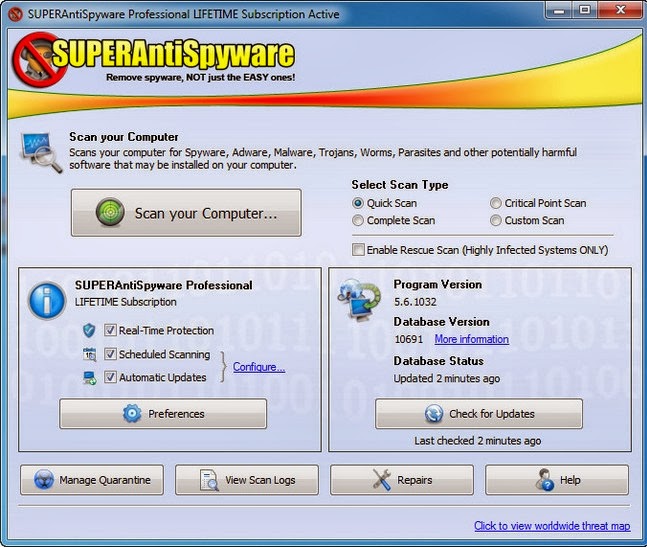The width and height of the screenshot is (647, 547).
Task: Maximize the SUPERAntiSpyware window
Action: coord(585,10)
